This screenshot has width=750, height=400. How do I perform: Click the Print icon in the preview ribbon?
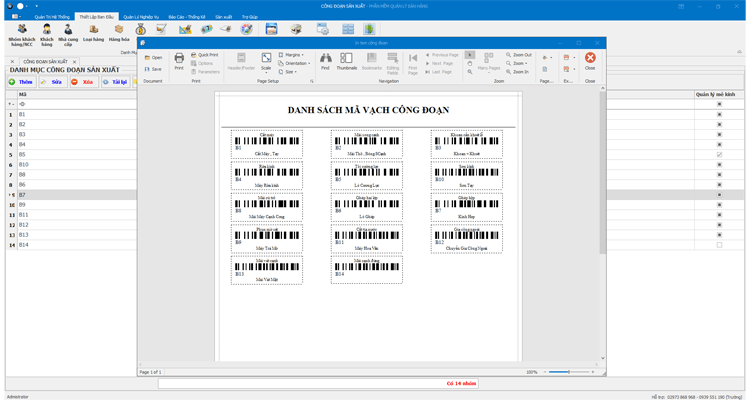click(179, 60)
